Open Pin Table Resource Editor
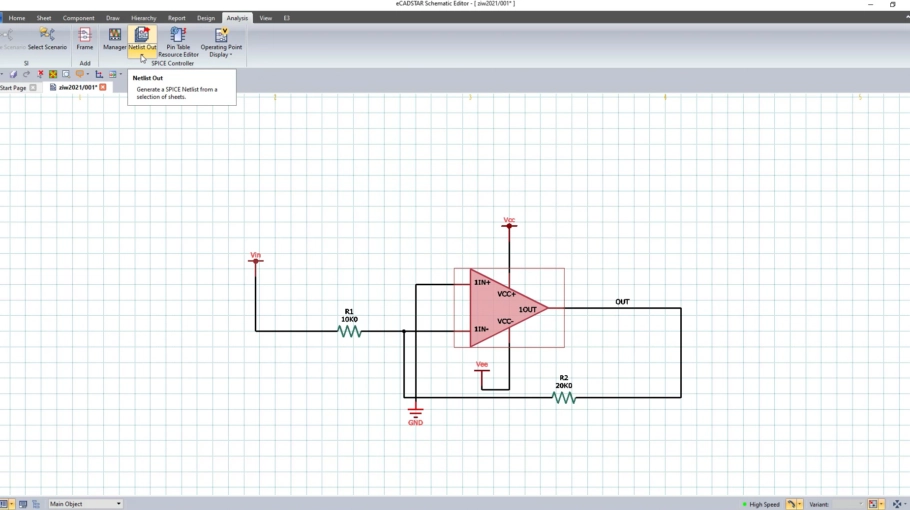Viewport: 910px width, 510px height. [x=178, y=42]
